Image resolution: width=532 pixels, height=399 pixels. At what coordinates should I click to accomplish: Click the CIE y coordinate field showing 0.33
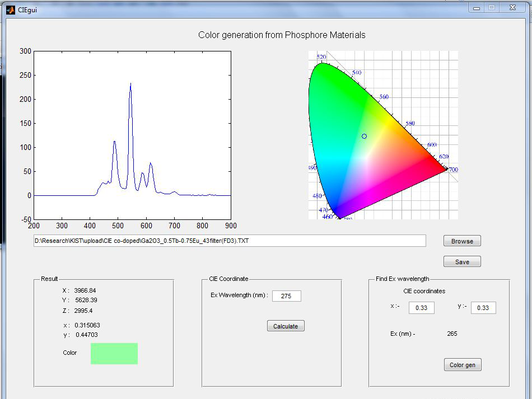click(483, 308)
